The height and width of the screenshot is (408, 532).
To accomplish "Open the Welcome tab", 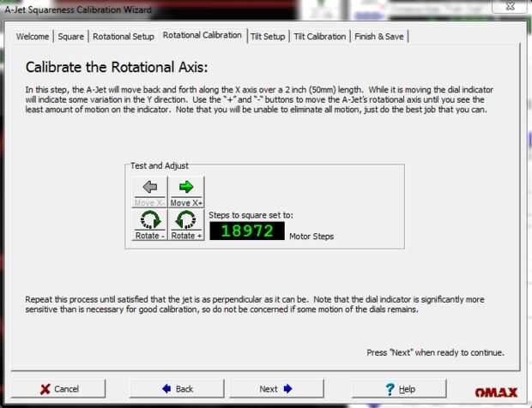I will (x=33, y=37).
